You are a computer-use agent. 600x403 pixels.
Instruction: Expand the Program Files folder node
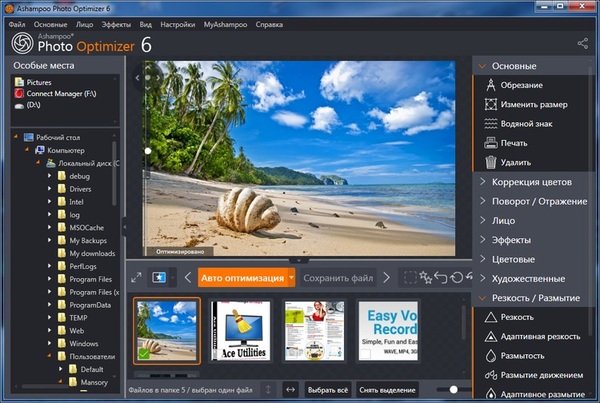pyautogui.click(x=49, y=279)
